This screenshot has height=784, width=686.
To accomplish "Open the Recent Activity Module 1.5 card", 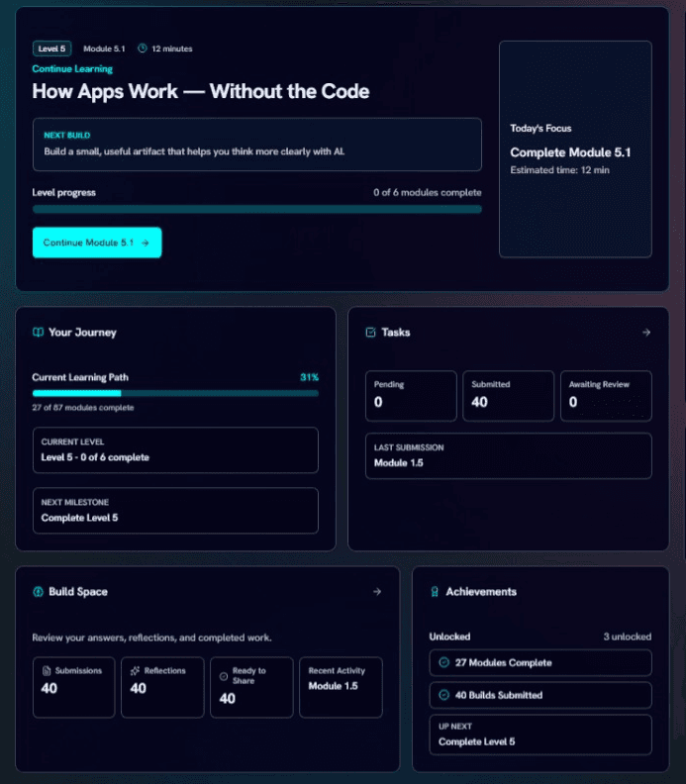I will [x=341, y=688].
